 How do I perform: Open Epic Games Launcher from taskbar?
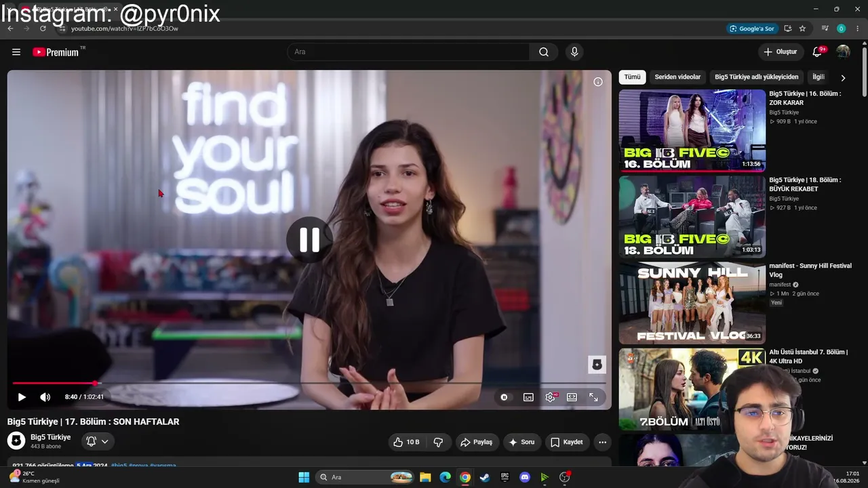(505, 477)
